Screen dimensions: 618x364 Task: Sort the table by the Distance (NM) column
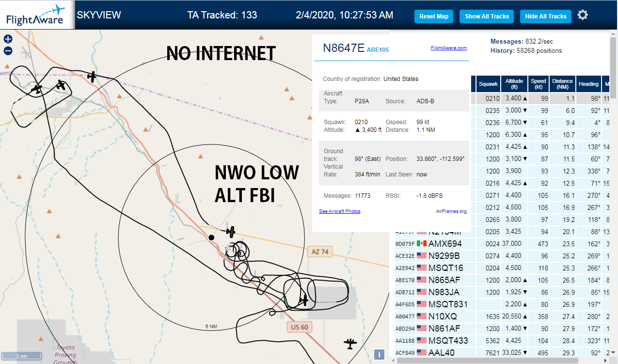tap(562, 84)
